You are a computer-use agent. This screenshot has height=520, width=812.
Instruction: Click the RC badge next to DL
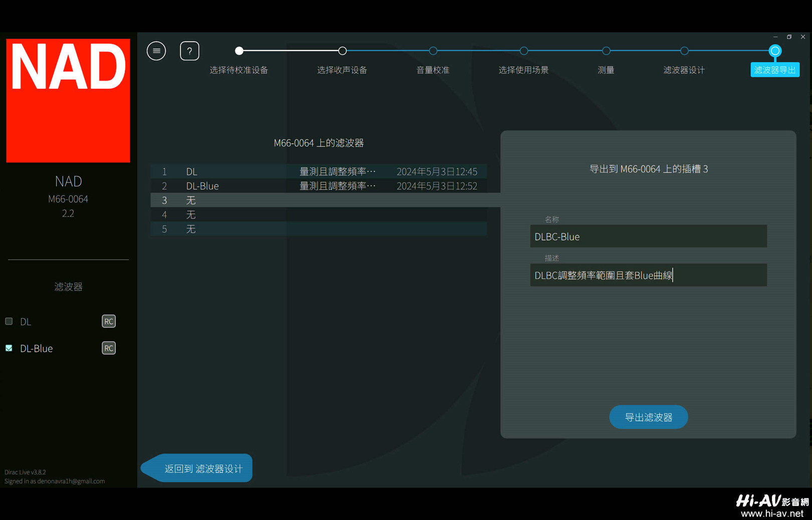coord(109,321)
